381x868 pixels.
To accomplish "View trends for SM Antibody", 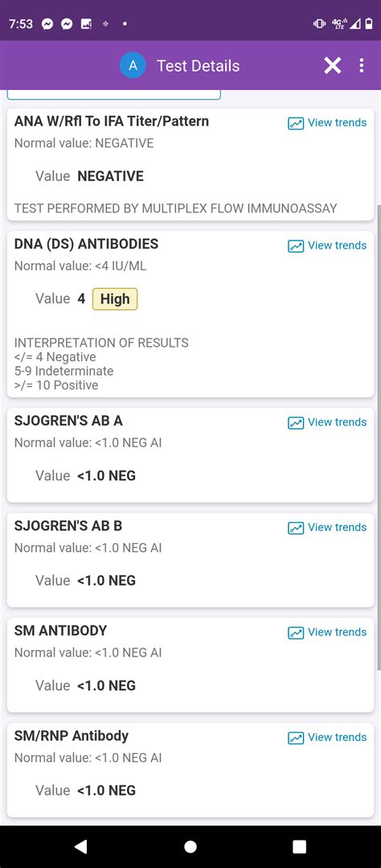I will tap(327, 632).
